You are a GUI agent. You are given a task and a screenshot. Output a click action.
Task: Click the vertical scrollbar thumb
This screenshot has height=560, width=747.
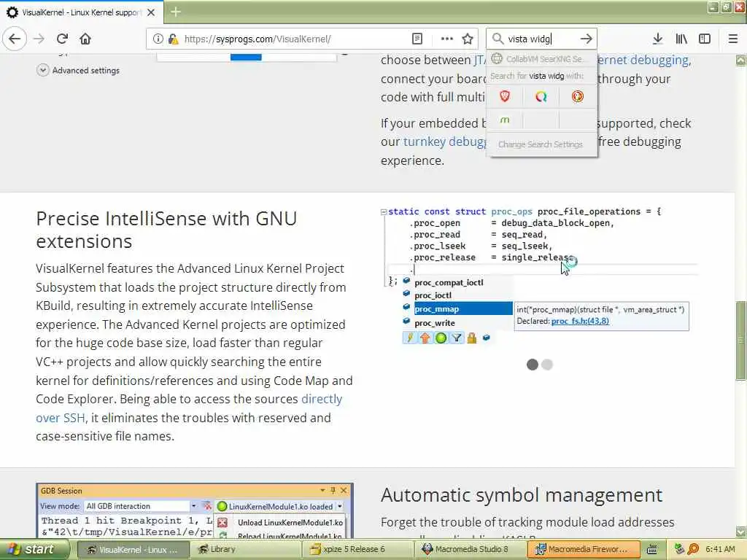741,341
